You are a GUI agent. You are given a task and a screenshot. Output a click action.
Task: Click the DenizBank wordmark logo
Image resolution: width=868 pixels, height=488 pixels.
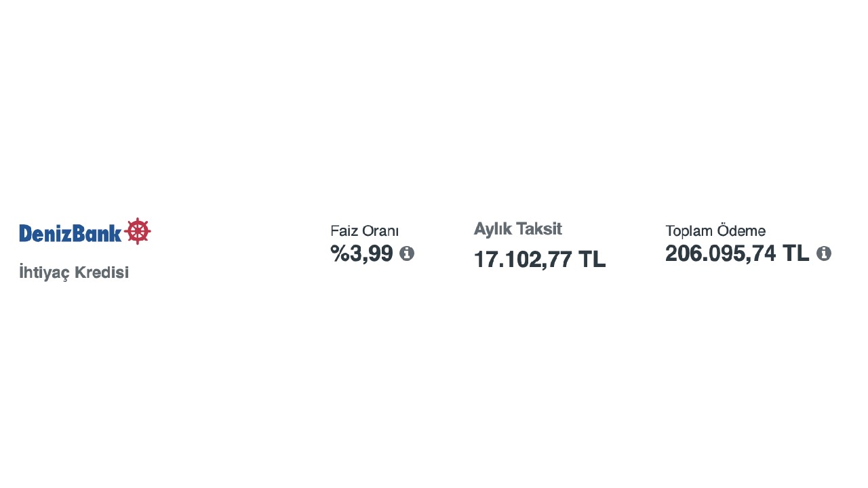[x=71, y=233]
